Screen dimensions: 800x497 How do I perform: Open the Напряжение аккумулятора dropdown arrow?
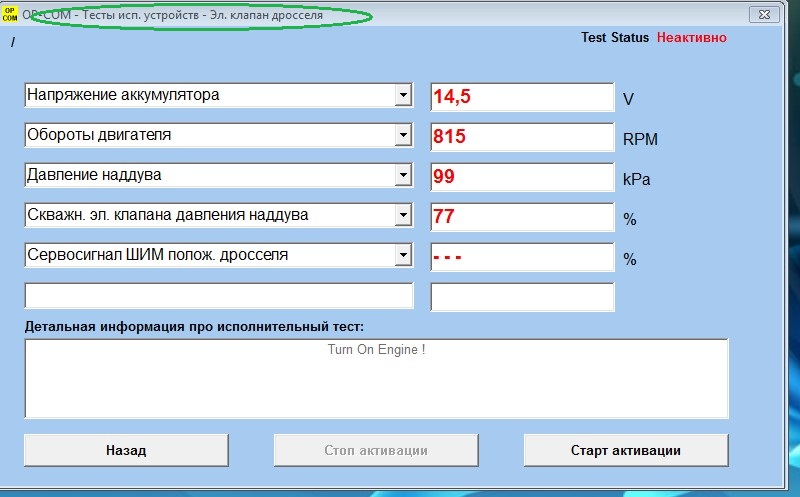pos(403,95)
